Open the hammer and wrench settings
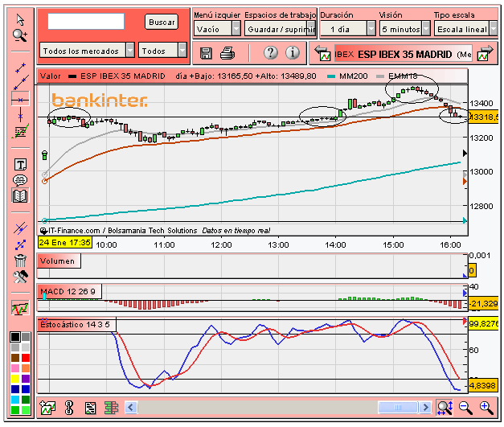 pos(20,277)
